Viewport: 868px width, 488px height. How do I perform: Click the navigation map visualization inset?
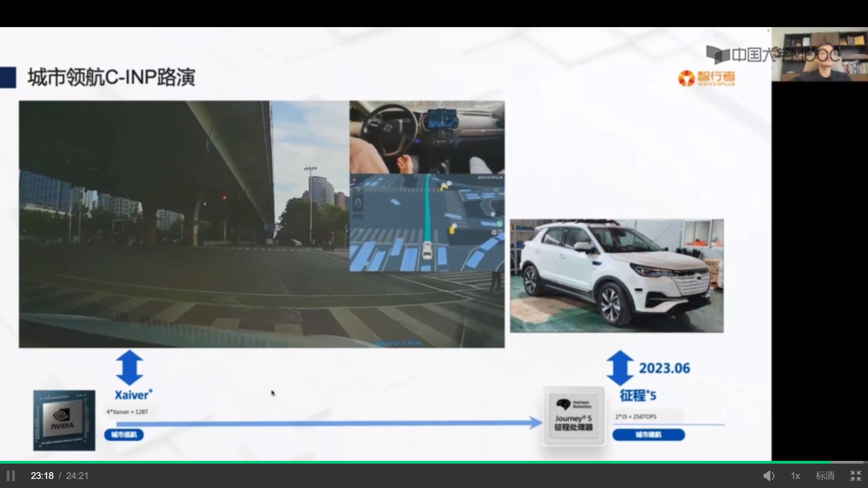point(427,223)
